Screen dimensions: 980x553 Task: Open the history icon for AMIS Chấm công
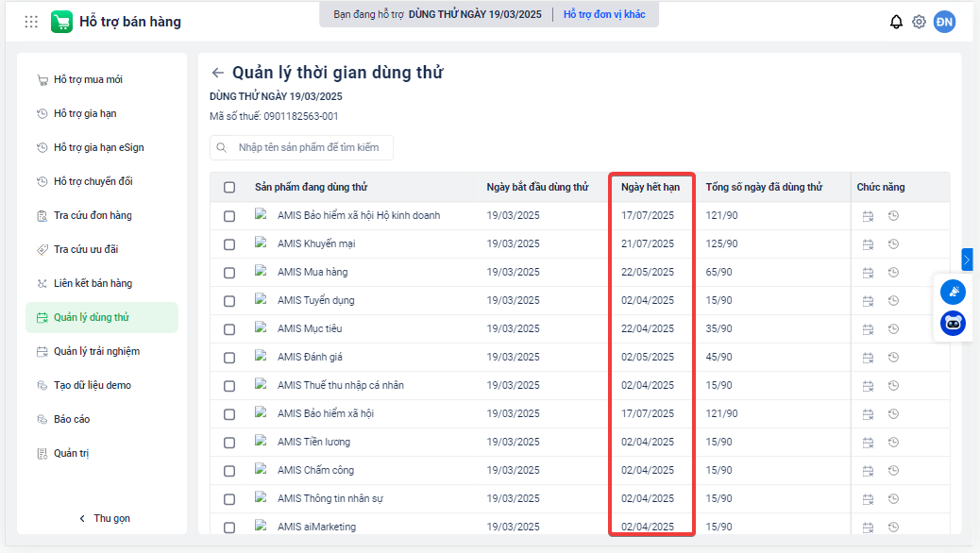tap(894, 471)
